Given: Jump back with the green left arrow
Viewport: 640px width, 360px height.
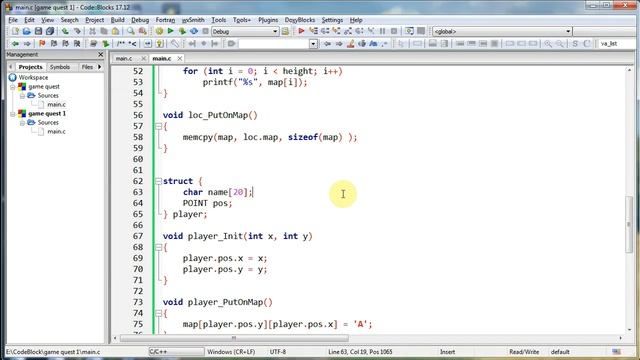Looking at the screenshot, I should click(x=15, y=44).
